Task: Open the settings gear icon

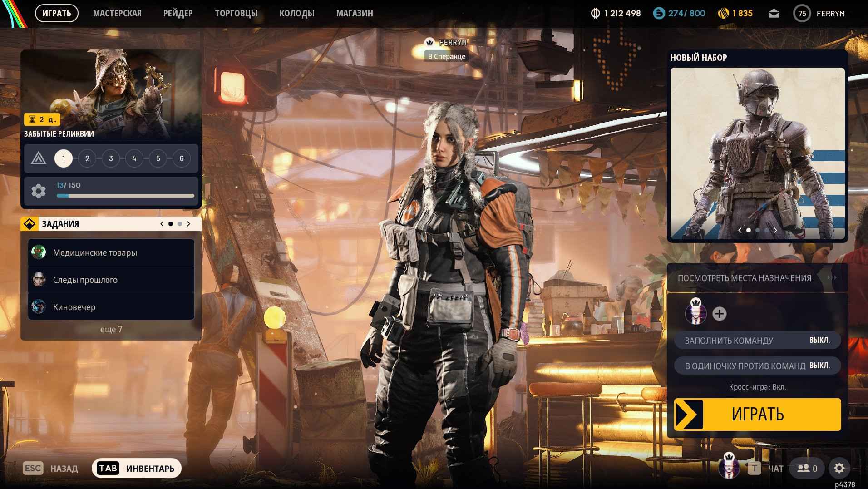Action: pos(839,468)
